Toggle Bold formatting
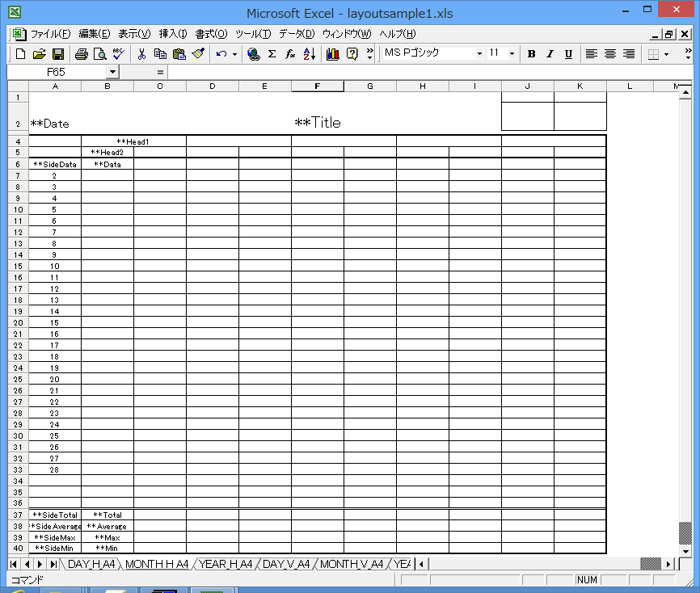Viewport: 700px width, 593px height. [531, 54]
